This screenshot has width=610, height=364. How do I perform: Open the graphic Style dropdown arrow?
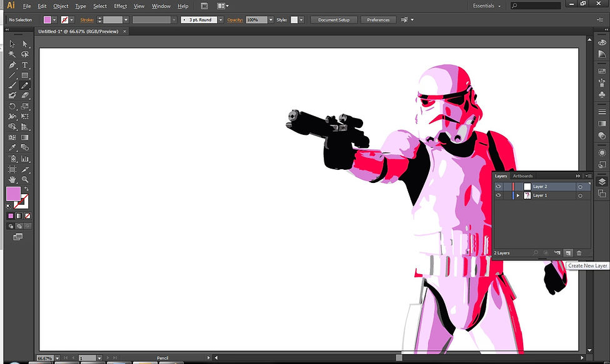(x=301, y=20)
